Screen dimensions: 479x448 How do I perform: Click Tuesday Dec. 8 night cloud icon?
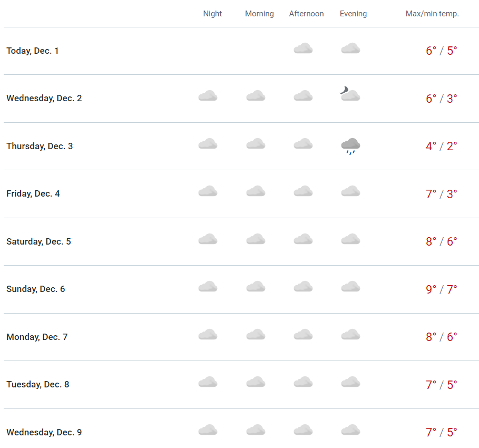point(208,382)
